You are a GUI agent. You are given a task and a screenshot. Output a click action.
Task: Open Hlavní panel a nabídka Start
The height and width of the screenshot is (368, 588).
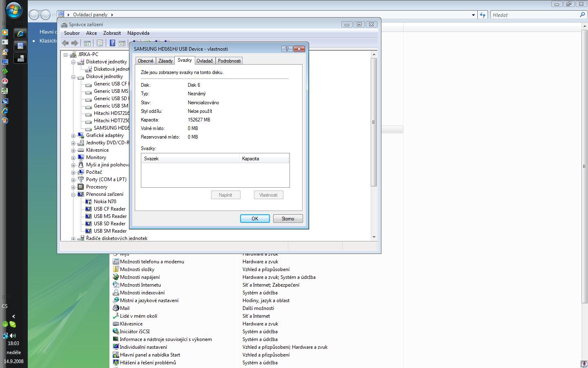tap(150, 355)
